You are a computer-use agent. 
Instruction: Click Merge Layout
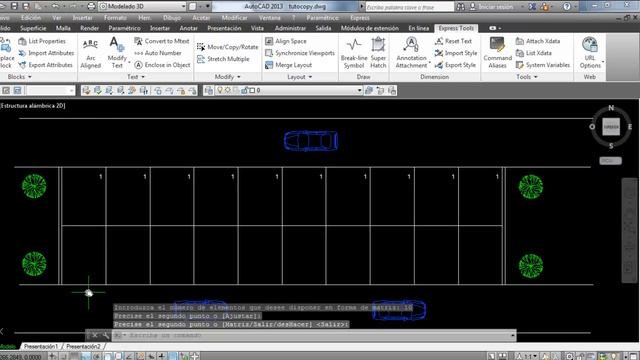[x=289, y=65]
